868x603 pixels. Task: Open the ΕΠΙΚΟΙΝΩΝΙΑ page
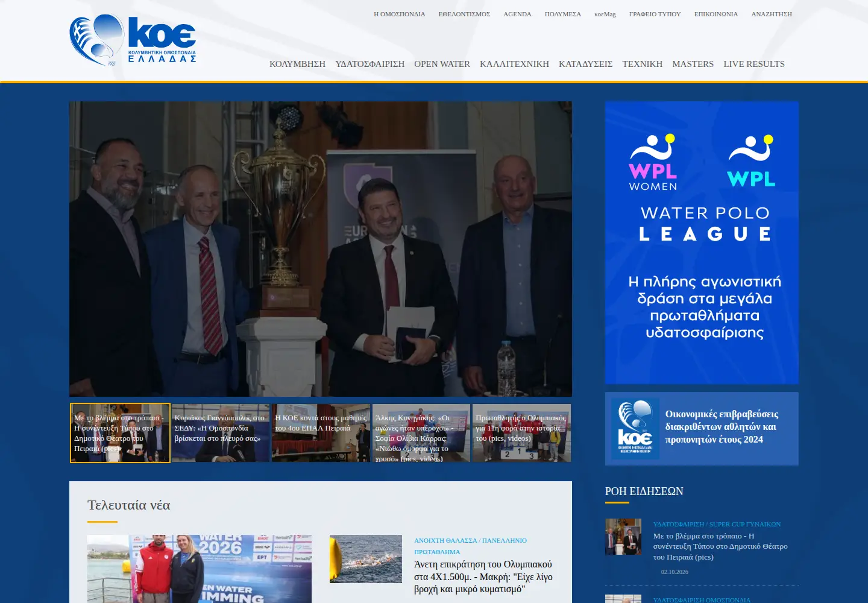(716, 14)
